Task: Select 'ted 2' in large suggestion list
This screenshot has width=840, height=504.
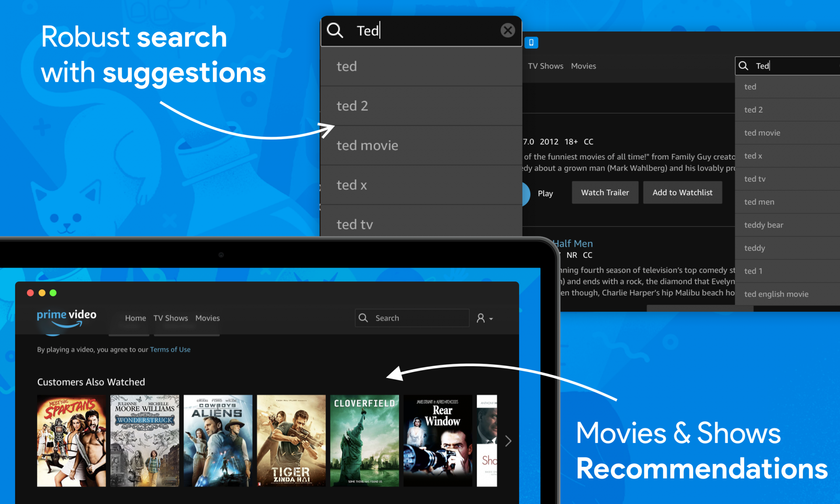Action: tap(421, 106)
